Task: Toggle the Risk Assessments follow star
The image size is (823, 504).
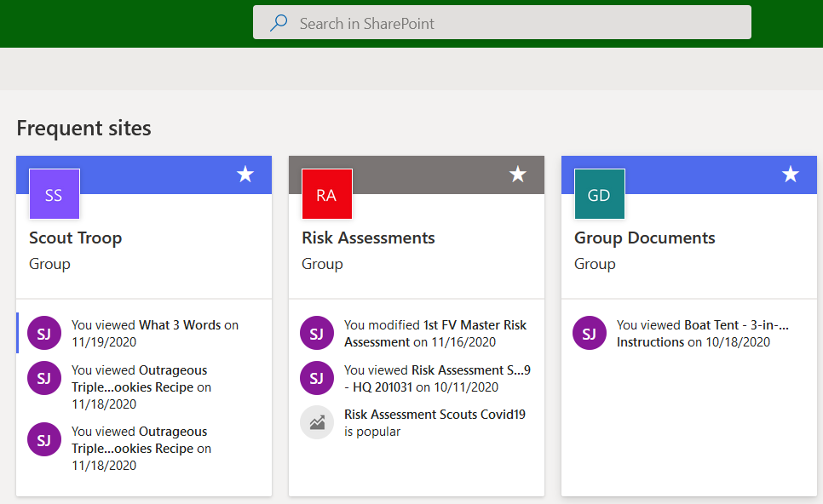Action: point(517,175)
